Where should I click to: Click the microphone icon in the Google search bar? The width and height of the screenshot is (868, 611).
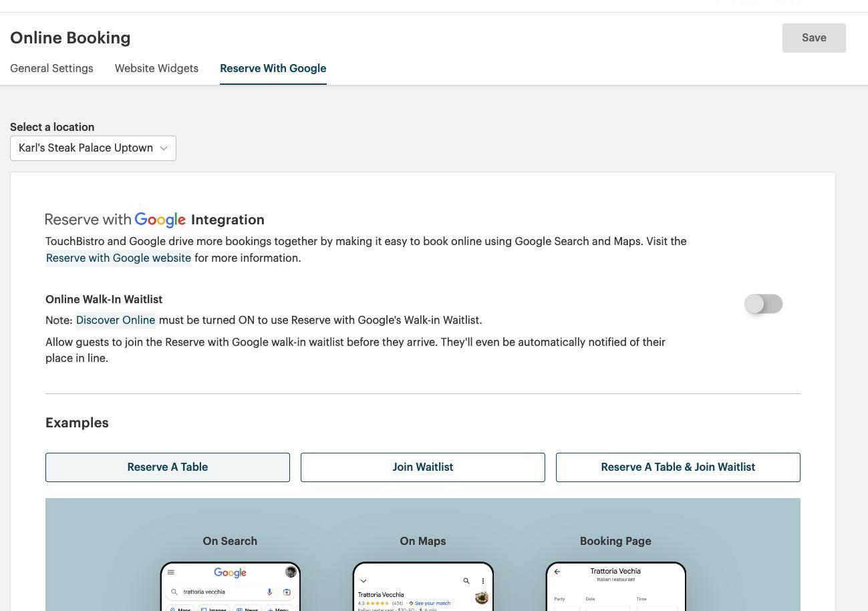(269, 592)
